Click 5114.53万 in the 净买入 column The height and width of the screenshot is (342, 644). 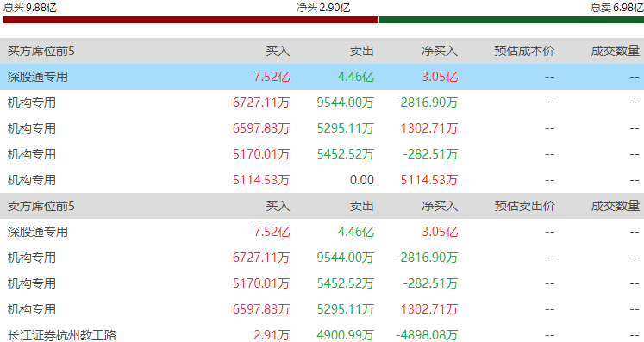tap(429, 180)
